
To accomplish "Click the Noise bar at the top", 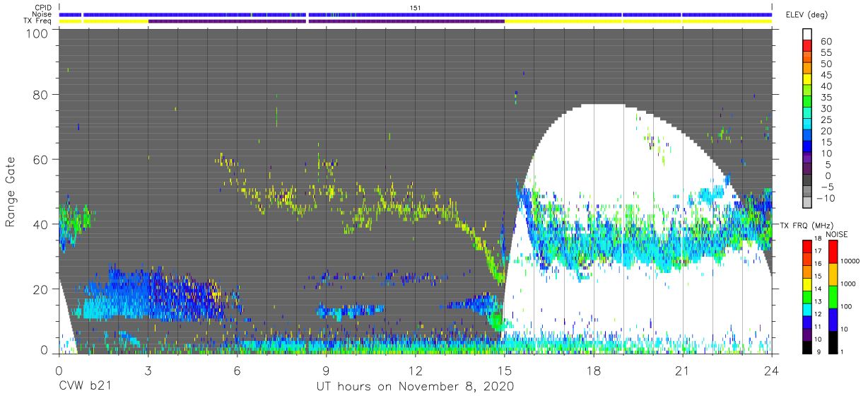I will coord(416,14).
